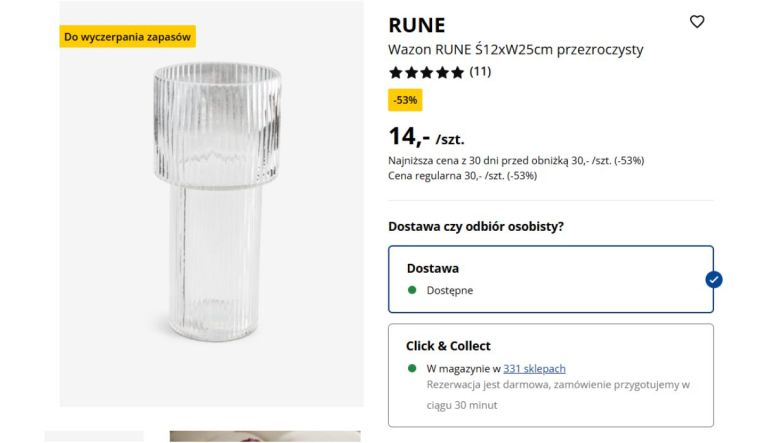Click the 14,- /szt. price
The width and height of the screenshot is (759, 443).
point(426,137)
